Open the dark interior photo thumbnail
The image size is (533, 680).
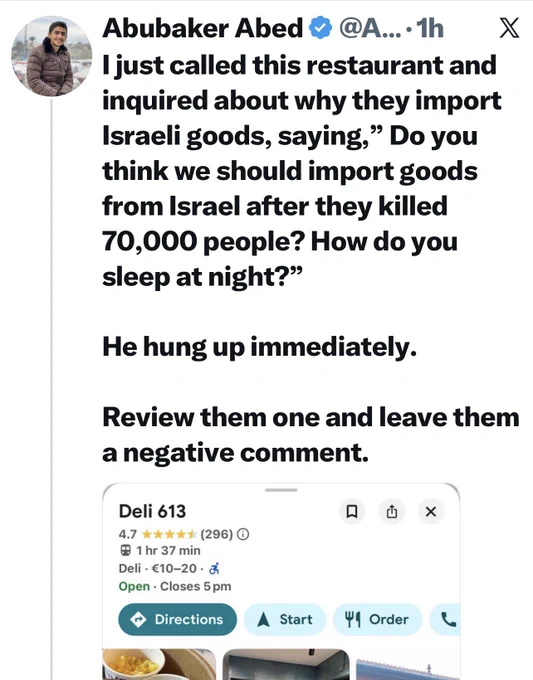coord(286,664)
